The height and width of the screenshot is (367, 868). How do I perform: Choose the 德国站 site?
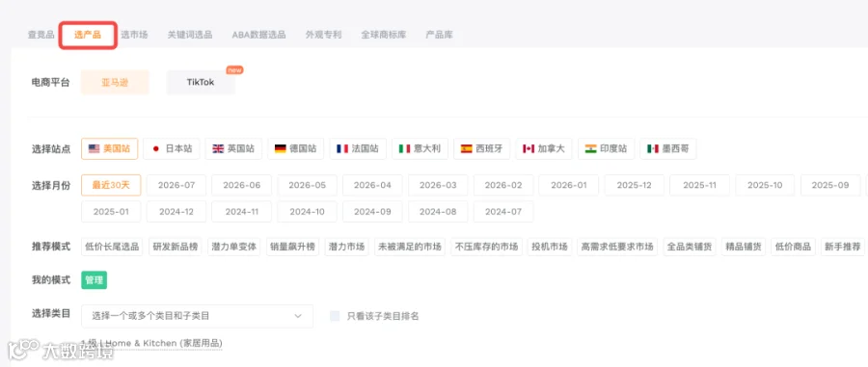point(296,148)
